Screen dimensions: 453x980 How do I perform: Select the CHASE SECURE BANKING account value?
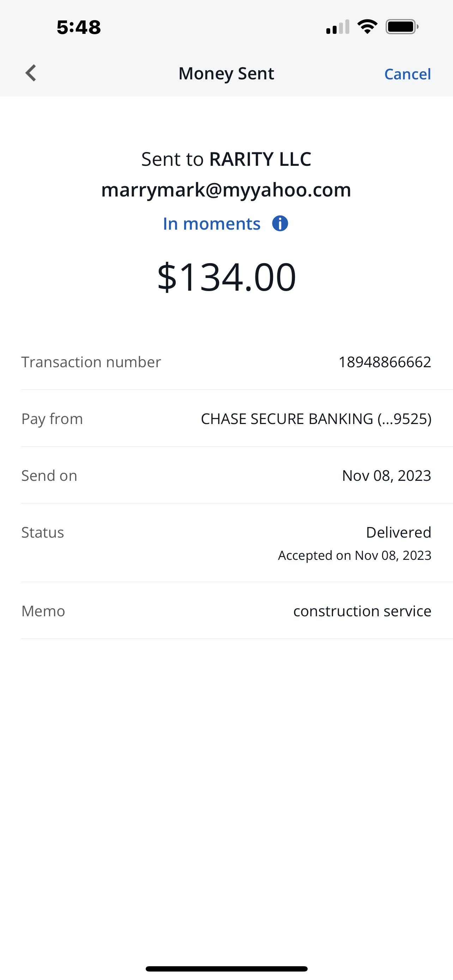click(316, 419)
